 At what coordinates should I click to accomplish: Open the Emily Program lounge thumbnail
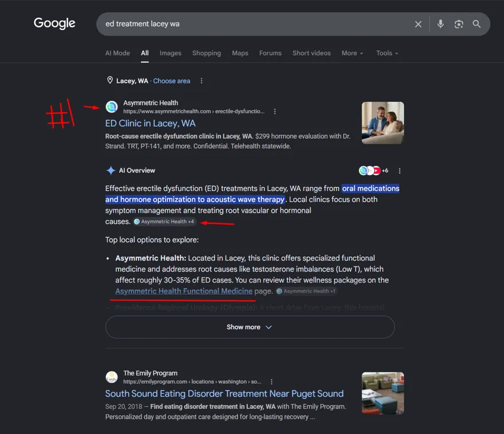click(383, 393)
